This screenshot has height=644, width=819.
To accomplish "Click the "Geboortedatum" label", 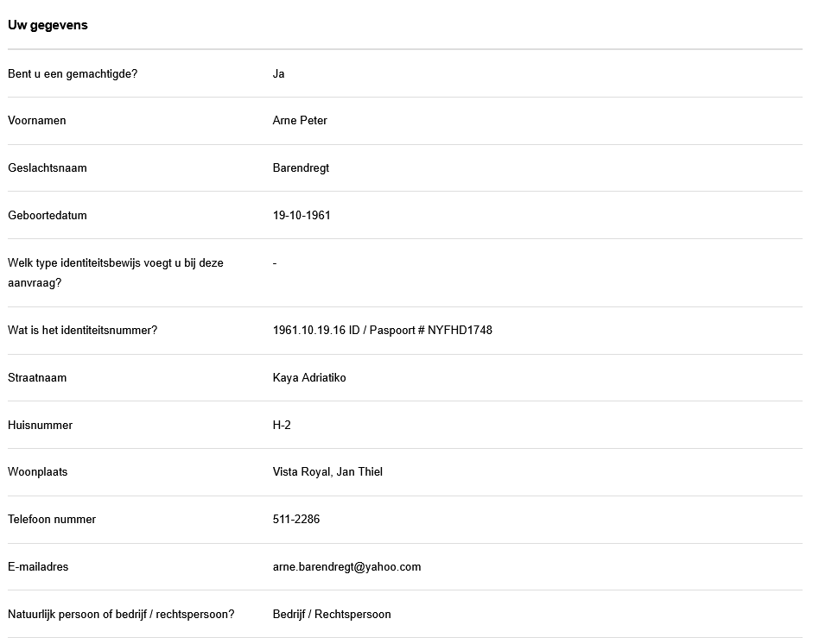I will click(x=48, y=215).
